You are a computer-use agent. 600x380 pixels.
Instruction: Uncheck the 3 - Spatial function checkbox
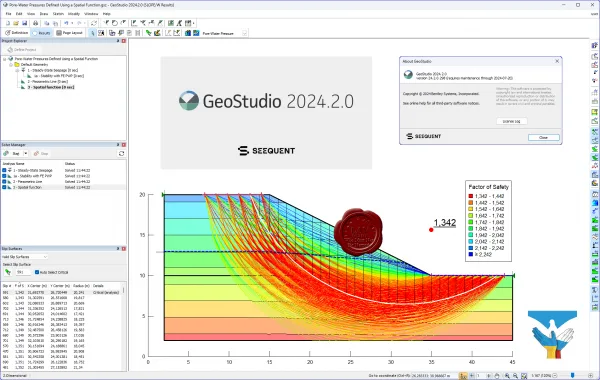(4, 188)
